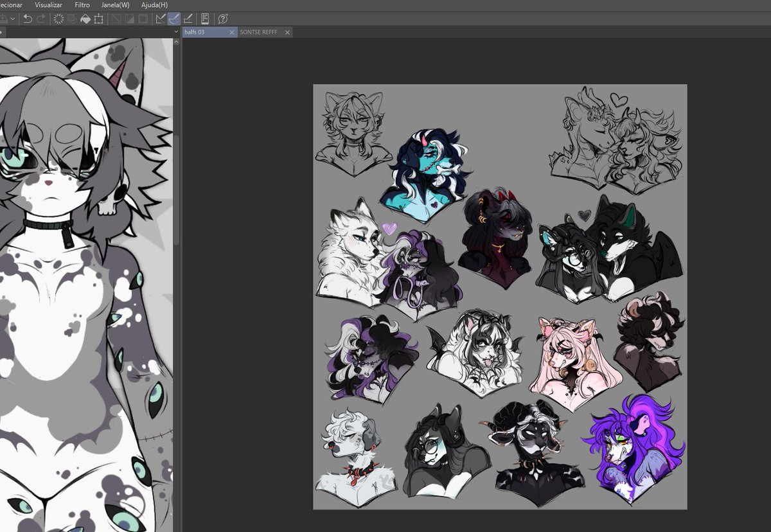The width and height of the screenshot is (771, 532).
Task: Open the Ajuda(H) menu
Action: [x=154, y=4]
